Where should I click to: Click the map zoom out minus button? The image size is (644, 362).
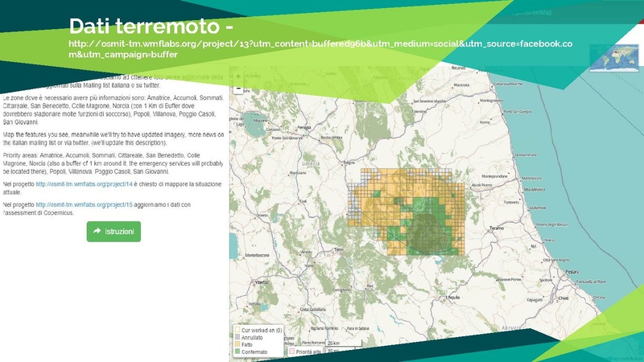pos(237,87)
